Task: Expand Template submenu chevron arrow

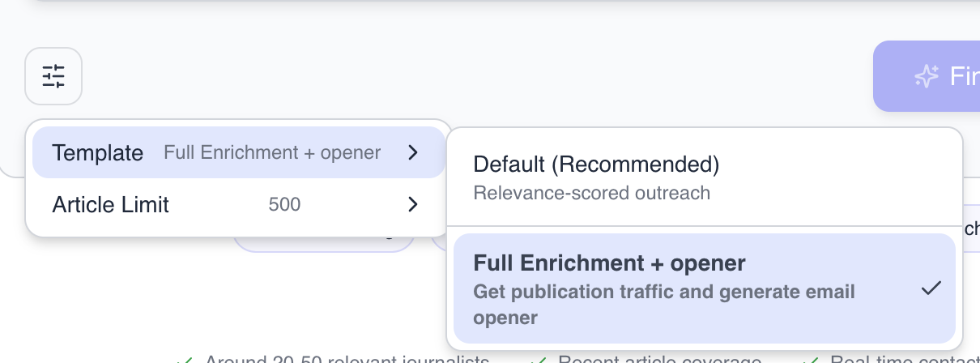Action: pyautogui.click(x=413, y=152)
